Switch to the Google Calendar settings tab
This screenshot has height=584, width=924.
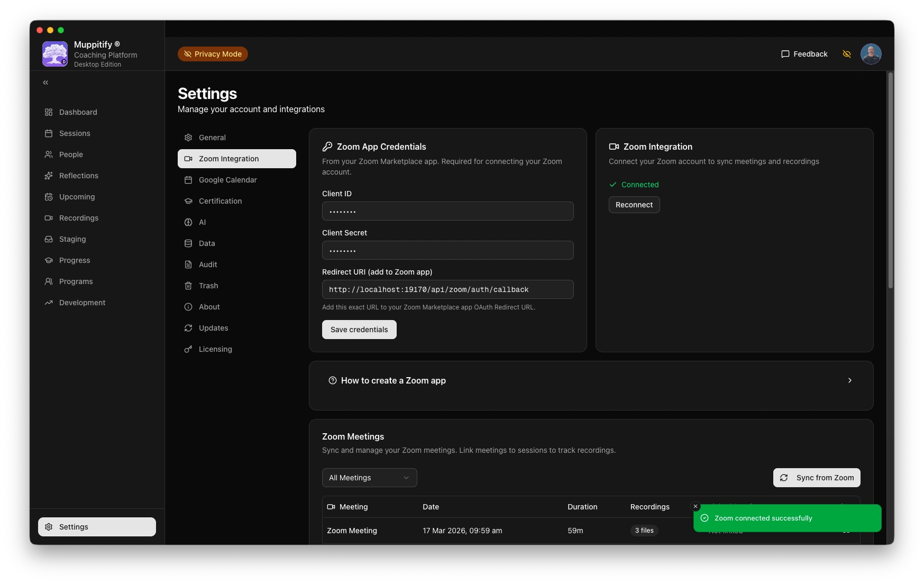point(227,180)
